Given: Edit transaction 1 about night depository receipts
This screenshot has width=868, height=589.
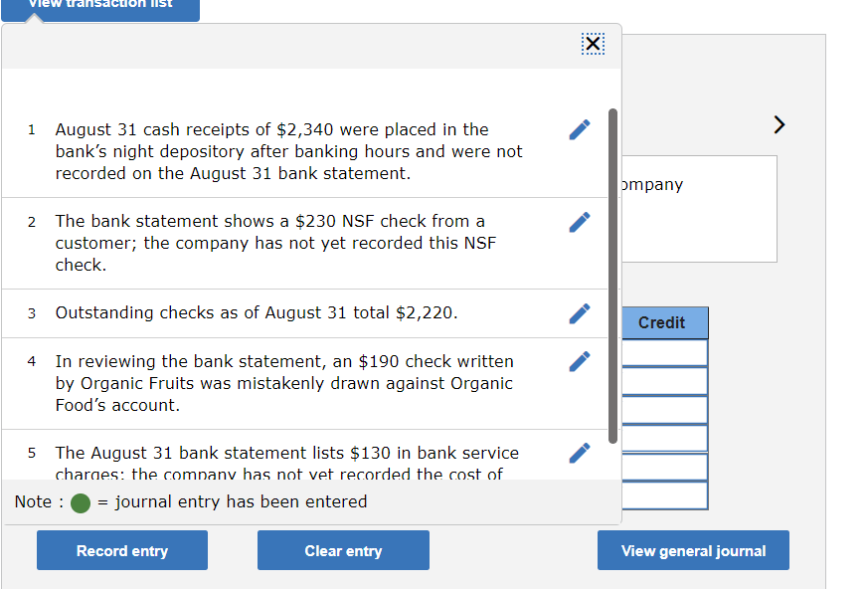Looking at the screenshot, I should click(579, 129).
